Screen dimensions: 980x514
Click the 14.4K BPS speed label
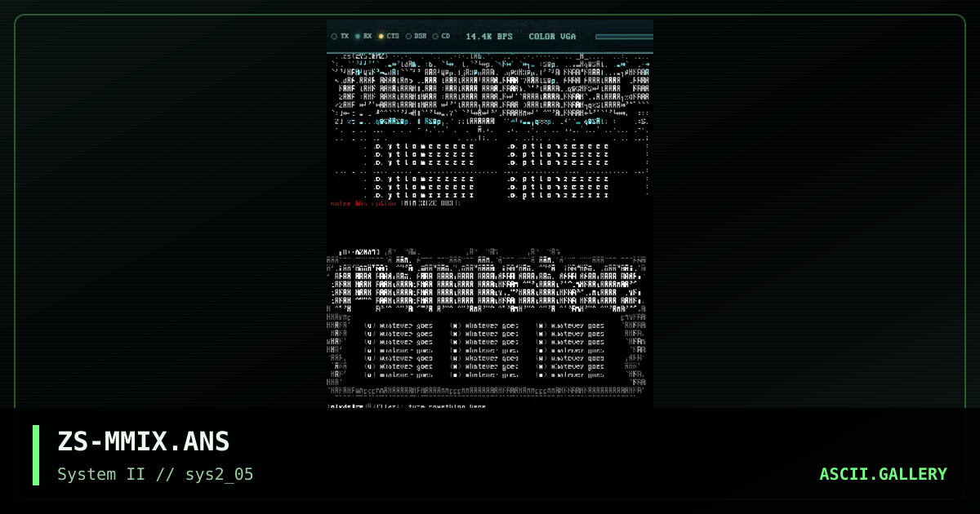489,37
